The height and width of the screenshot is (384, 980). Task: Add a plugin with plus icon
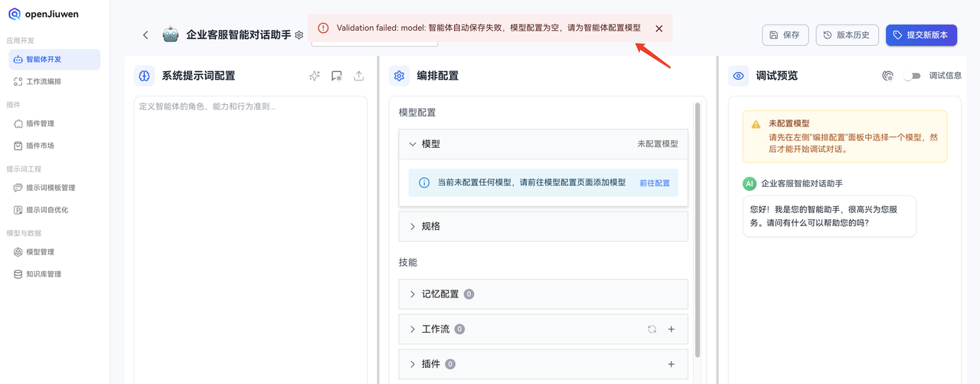[x=671, y=364]
